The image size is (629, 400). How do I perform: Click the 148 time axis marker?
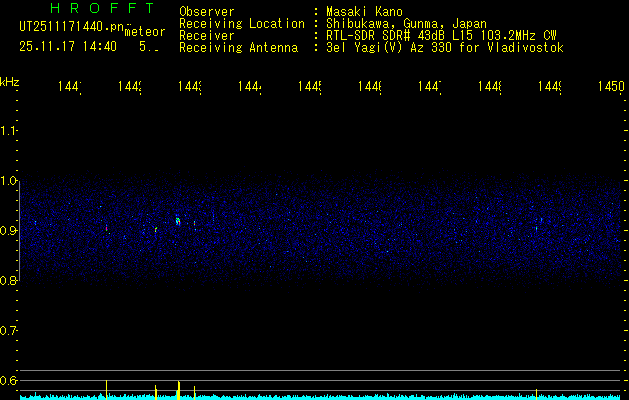pyautogui.click(x=489, y=88)
